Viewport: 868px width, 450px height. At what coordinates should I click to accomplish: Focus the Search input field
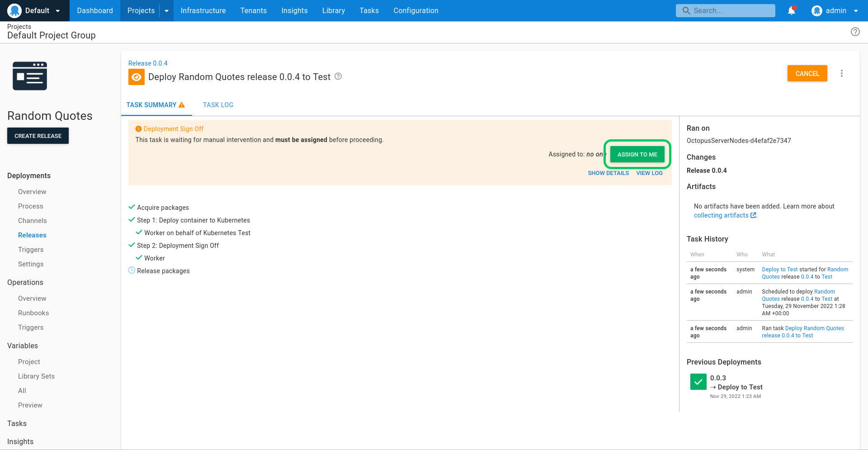pos(725,10)
